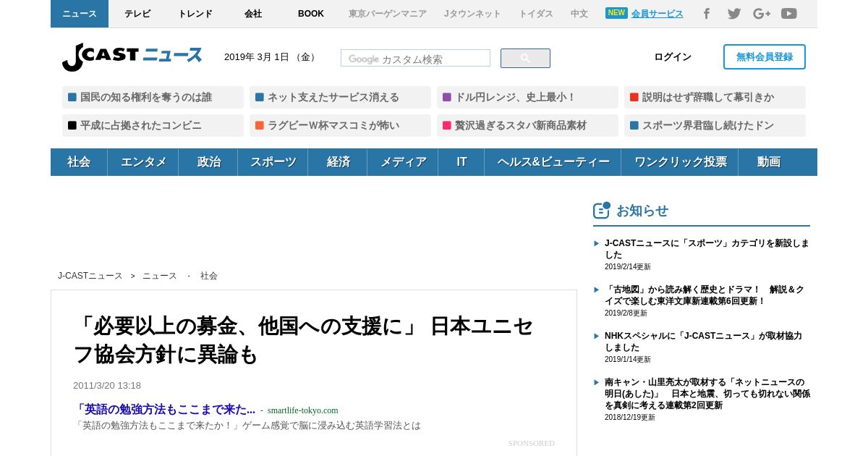Open headline 贅沢過ぎるスタバ新商品素材
The image size is (868, 456).
pos(527,125)
